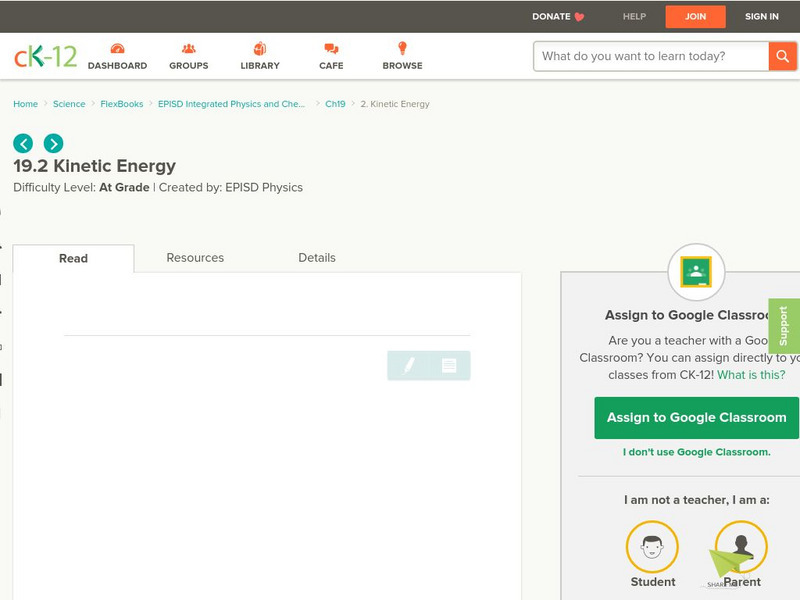This screenshot has height=600, width=800.
Task: Open the Dashboard icon
Action: pos(117,50)
